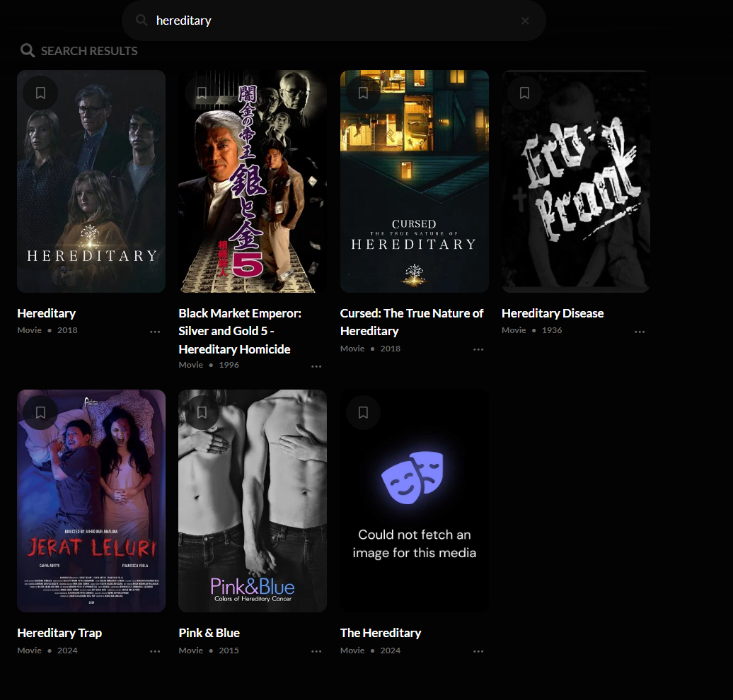Toggle bookmark on Hereditary Disease poster
733x700 pixels.
click(524, 93)
